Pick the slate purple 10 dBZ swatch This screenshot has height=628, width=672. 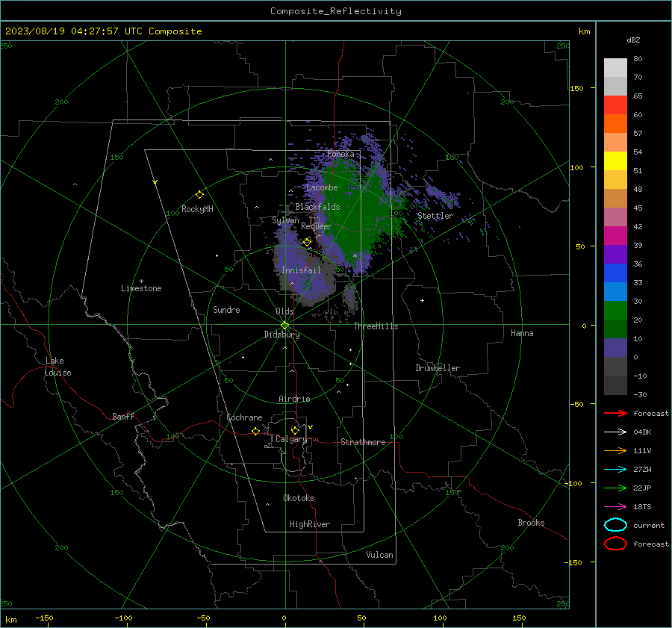615,347
